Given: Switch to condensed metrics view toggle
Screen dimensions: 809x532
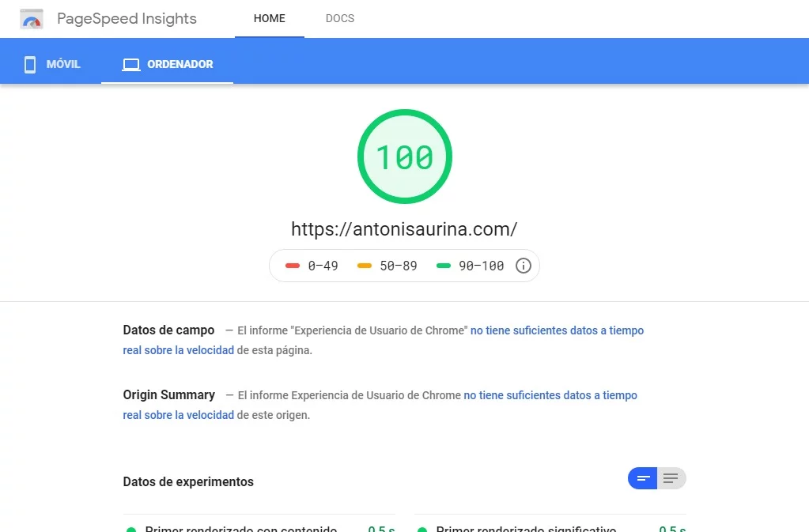Looking at the screenshot, I should tap(642, 478).
